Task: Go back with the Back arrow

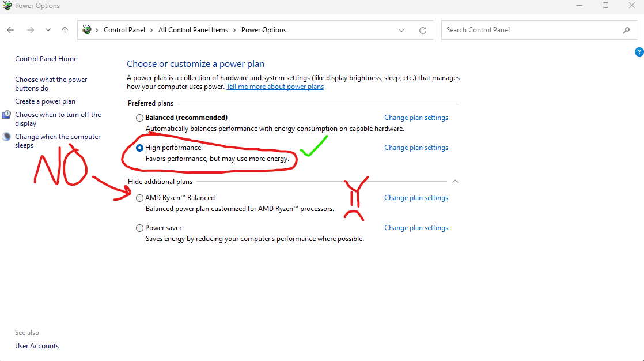Action: tap(10, 30)
